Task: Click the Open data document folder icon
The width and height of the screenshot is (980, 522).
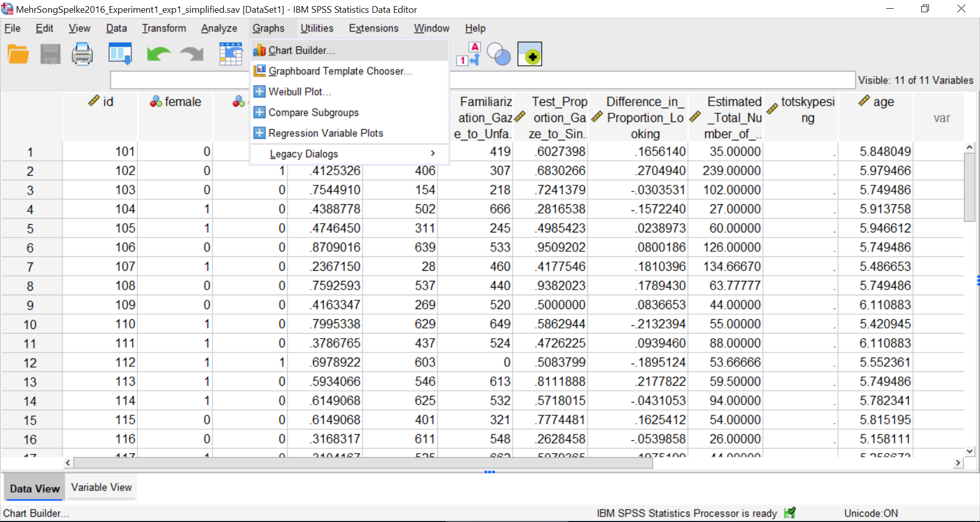Action: (x=18, y=54)
